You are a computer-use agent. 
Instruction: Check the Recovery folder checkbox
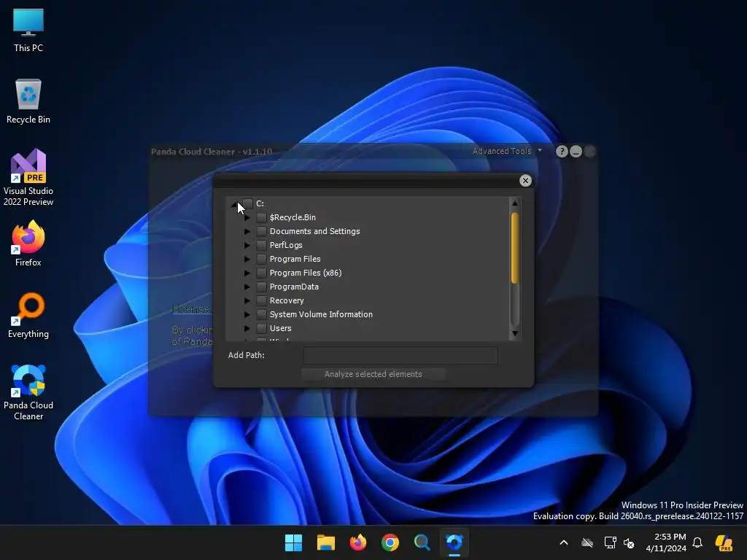[x=261, y=300]
